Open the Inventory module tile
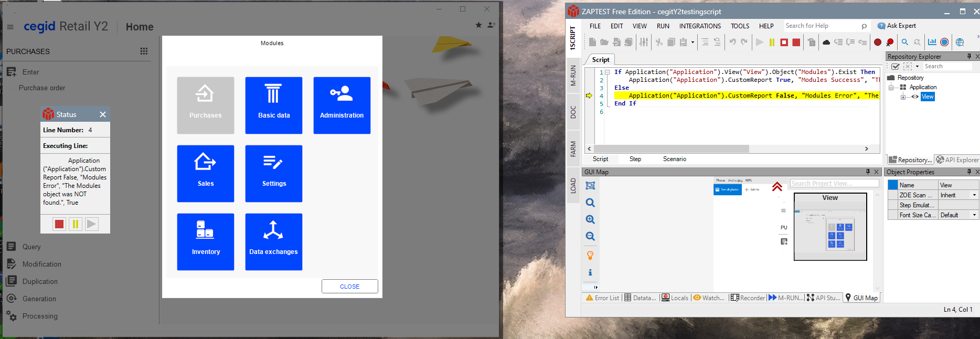980x339 pixels. 206,242
